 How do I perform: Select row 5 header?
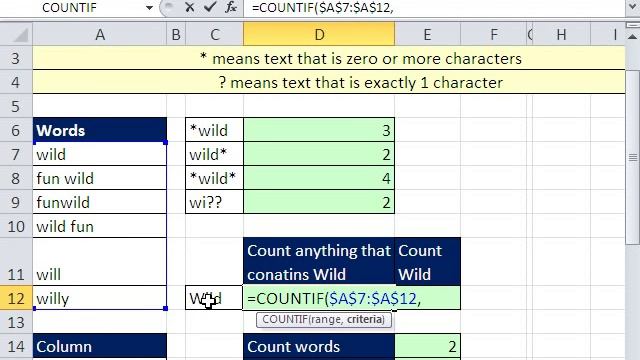point(16,106)
